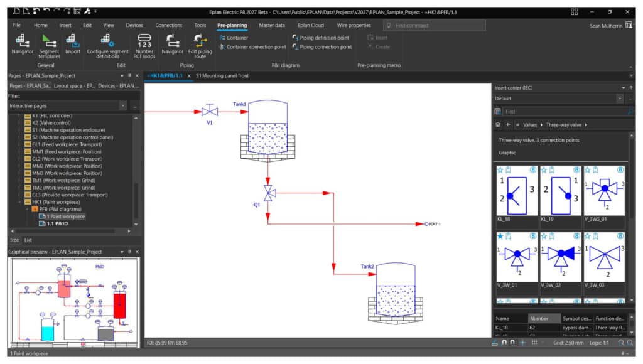Insert a Container
This screenshot has width=643, height=364.
(x=234, y=38)
